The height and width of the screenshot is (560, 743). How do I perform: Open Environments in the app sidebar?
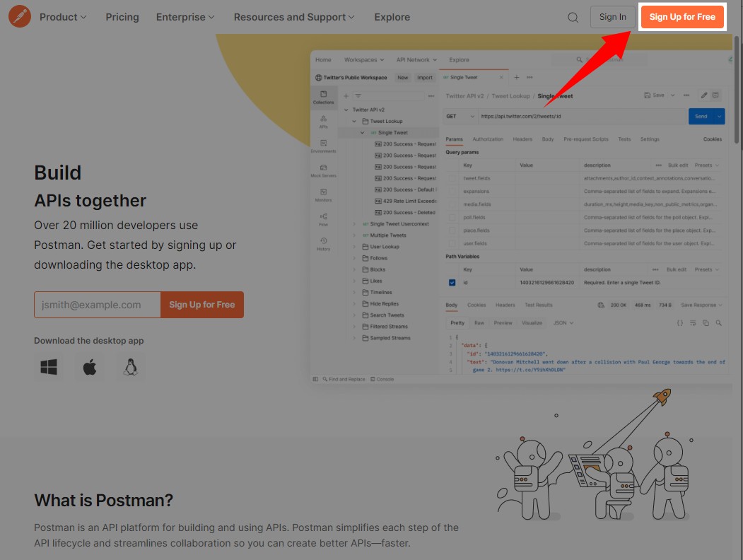[x=324, y=146]
